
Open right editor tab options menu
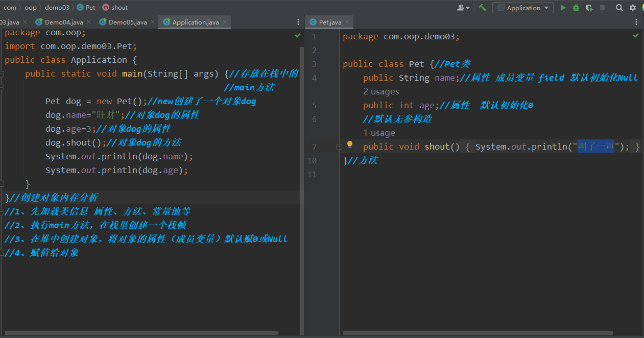(636, 22)
